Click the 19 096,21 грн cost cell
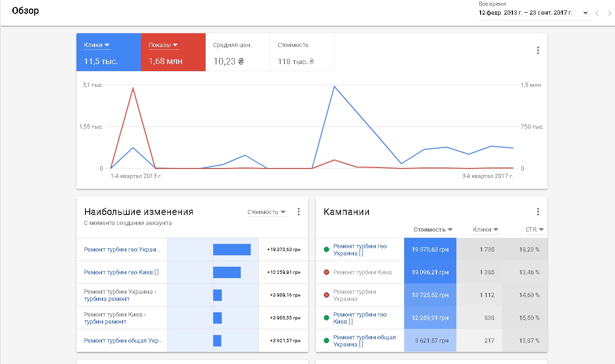Screen dimensions: 615x364 coord(430,272)
